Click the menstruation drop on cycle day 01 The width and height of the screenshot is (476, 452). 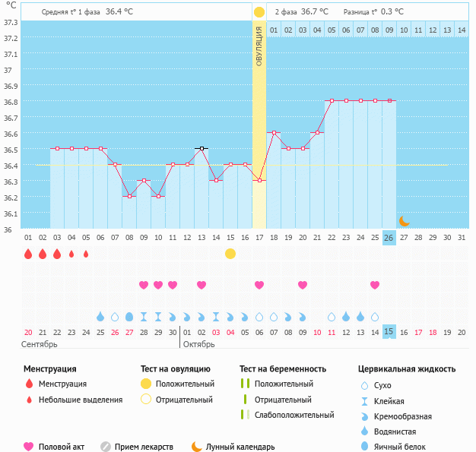pos(28,254)
